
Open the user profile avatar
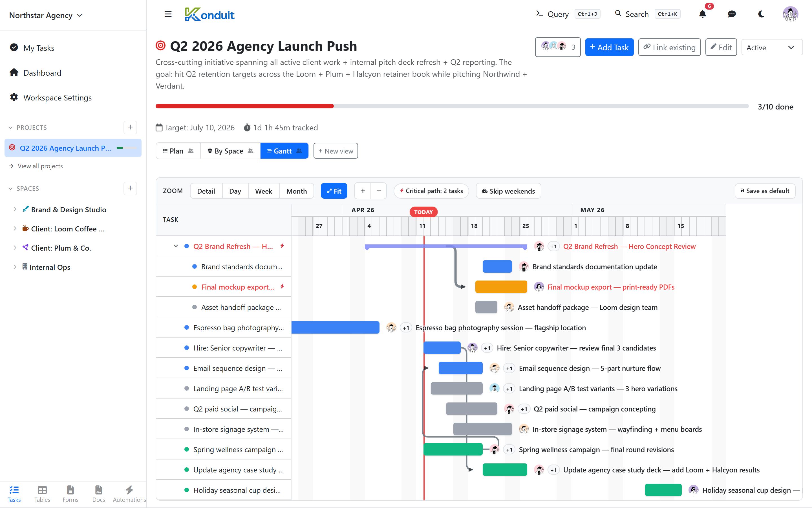click(790, 14)
